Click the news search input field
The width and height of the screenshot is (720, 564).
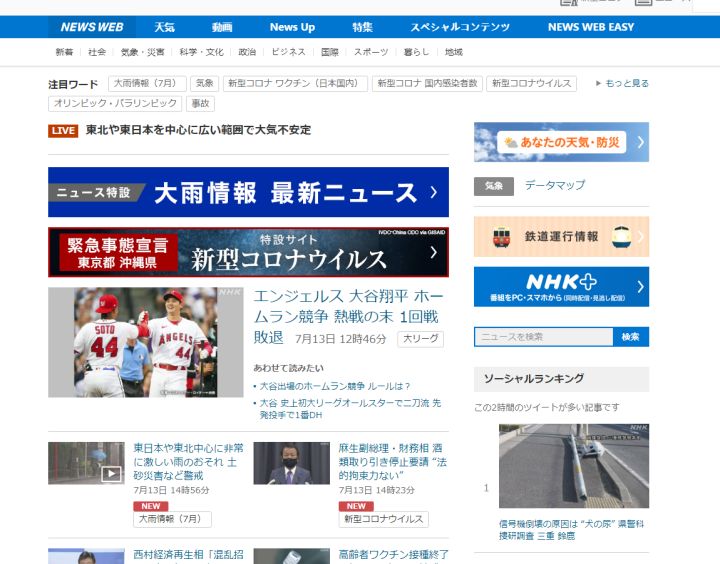(x=543, y=337)
